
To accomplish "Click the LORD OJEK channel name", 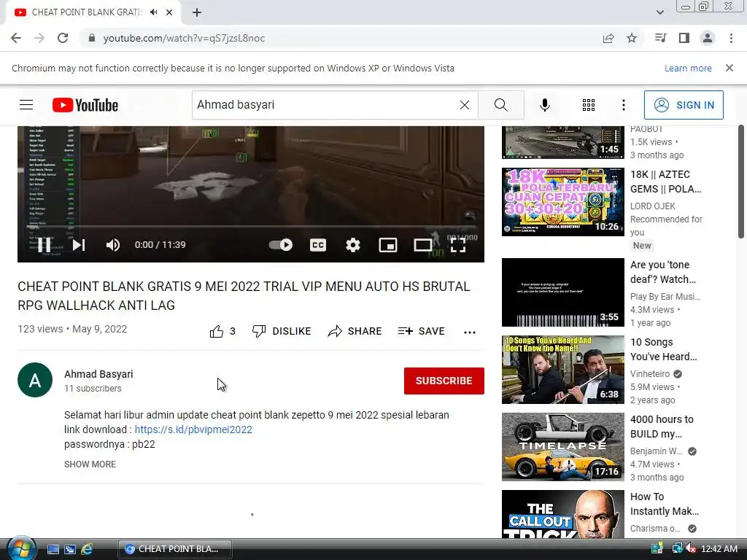I will 653,206.
